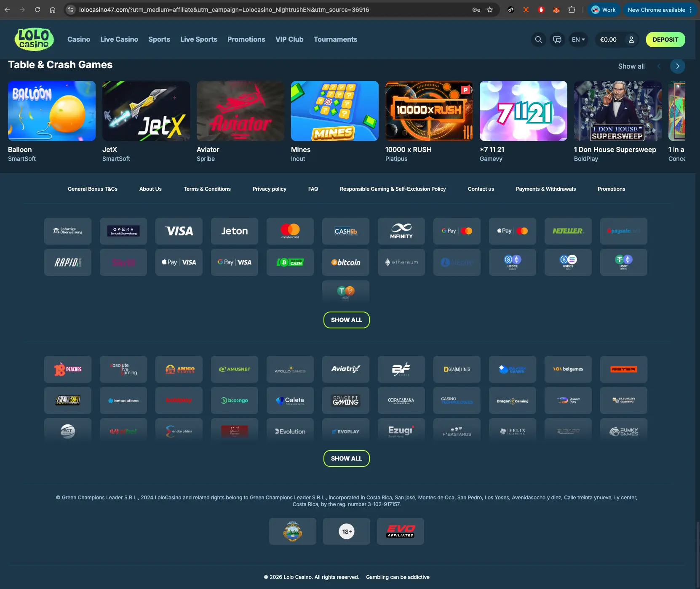Click the green DEPOSIT button
The width and height of the screenshot is (700, 589).
(x=665, y=40)
